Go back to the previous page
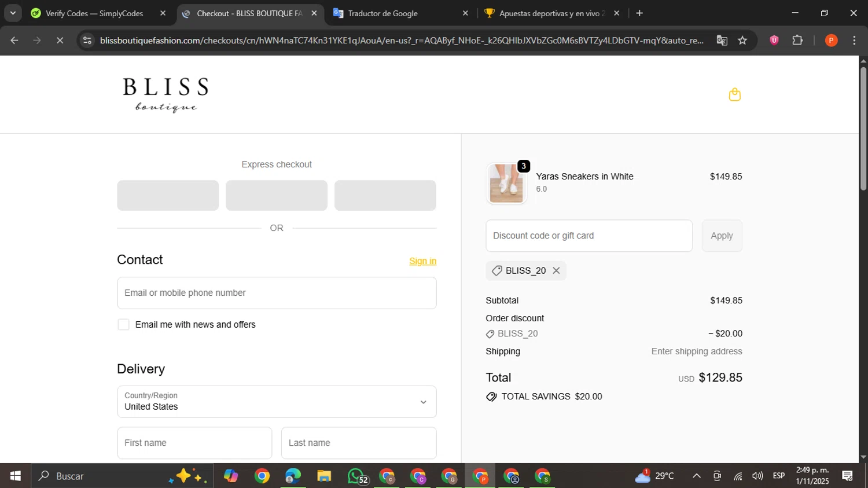Screen dimensions: 868x488 (14, 40)
